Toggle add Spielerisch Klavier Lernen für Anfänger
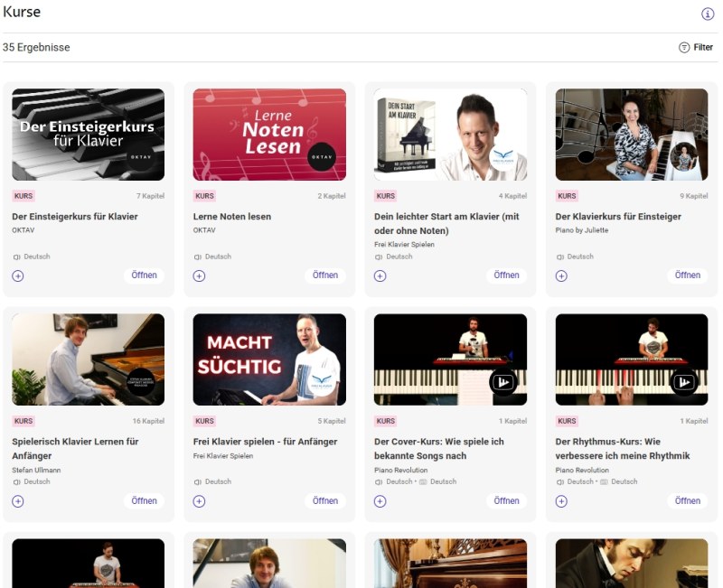Screen dimensions: 723x588 pos(19,500)
